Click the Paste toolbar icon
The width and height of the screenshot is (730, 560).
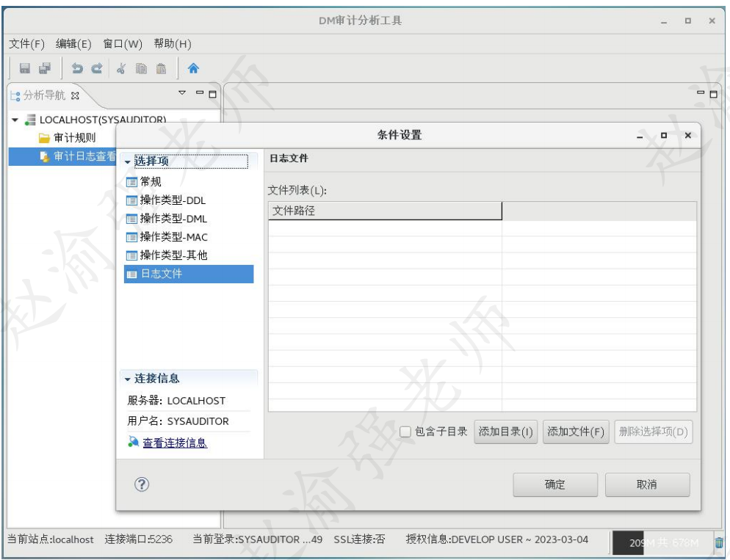(161, 68)
